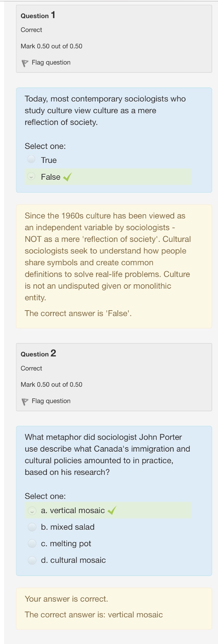Viewport: 218px width, 644px height.
Task: Click the 'Question 1' heading
Action: pyautogui.click(x=38, y=15)
